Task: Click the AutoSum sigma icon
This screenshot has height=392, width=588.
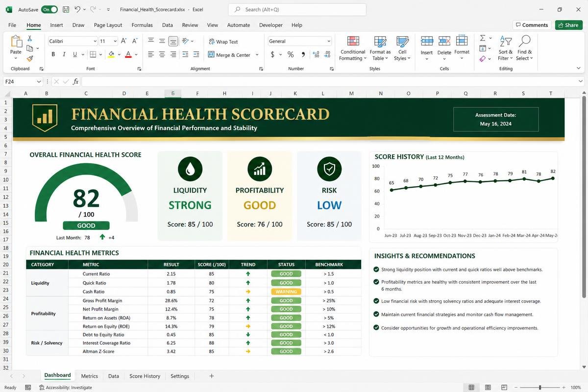Action: coord(483,38)
